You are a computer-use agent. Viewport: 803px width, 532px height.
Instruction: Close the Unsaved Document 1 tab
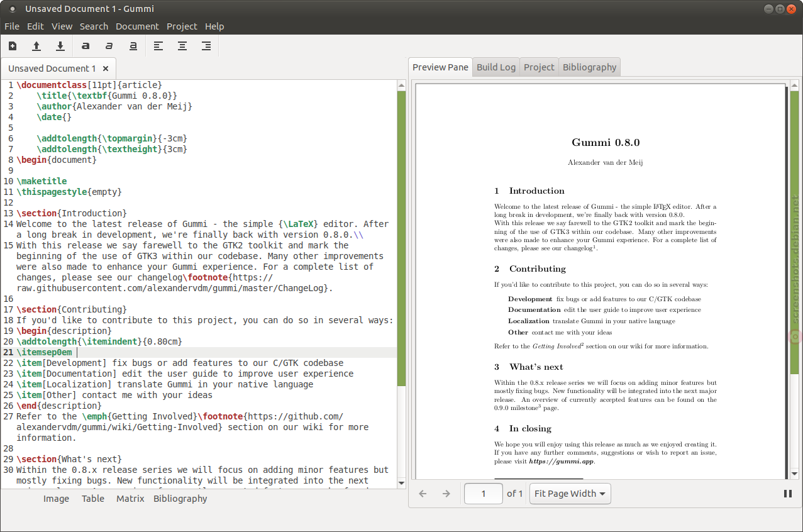tap(106, 69)
